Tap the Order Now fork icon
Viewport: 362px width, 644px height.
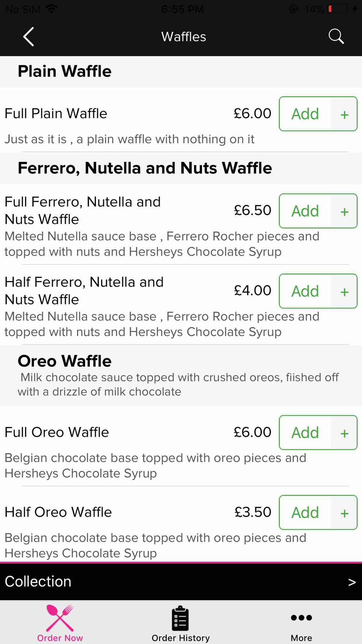click(x=60, y=618)
